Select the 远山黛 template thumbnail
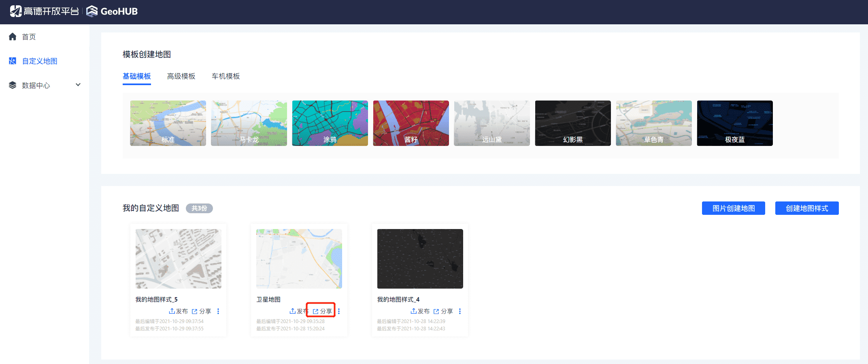Viewport: 868px width, 364px height. pyautogui.click(x=492, y=123)
